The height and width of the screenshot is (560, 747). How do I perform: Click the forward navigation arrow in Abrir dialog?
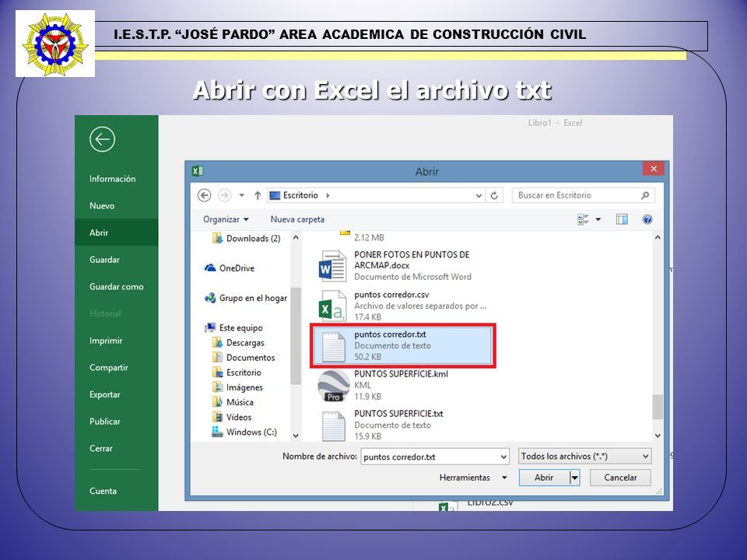[x=224, y=195]
